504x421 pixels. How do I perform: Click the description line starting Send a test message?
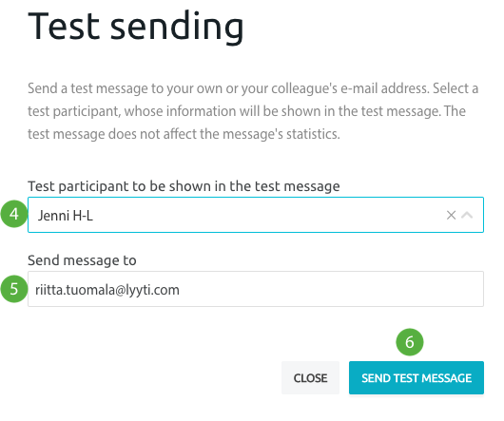(253, 88)
